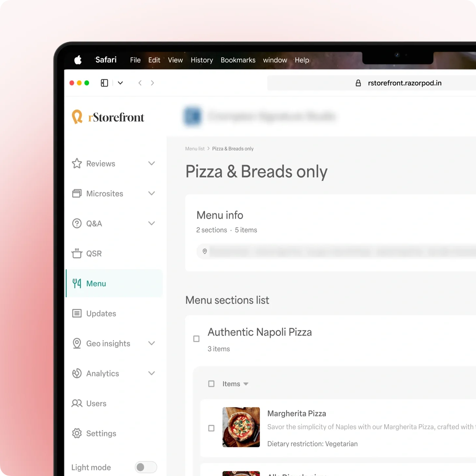
Task: Click the rStorefront logo
Action: [x=108, y=117]
